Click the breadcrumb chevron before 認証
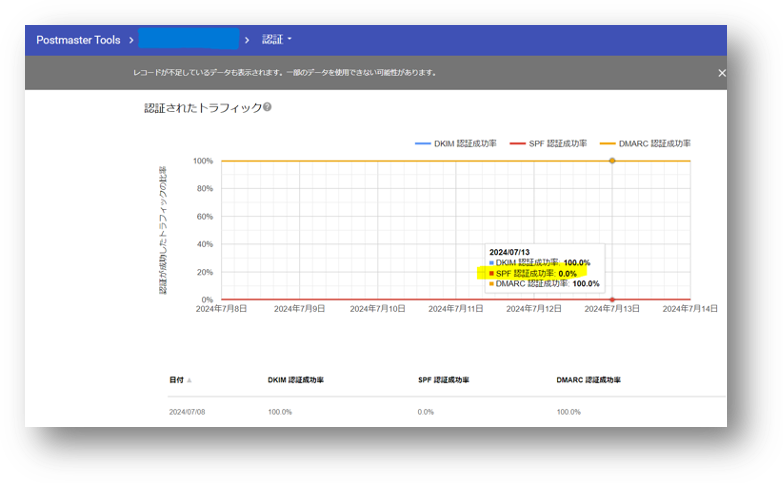Image resolution: width=783 pixels, height=483 pixels. [x=247, y=40]
